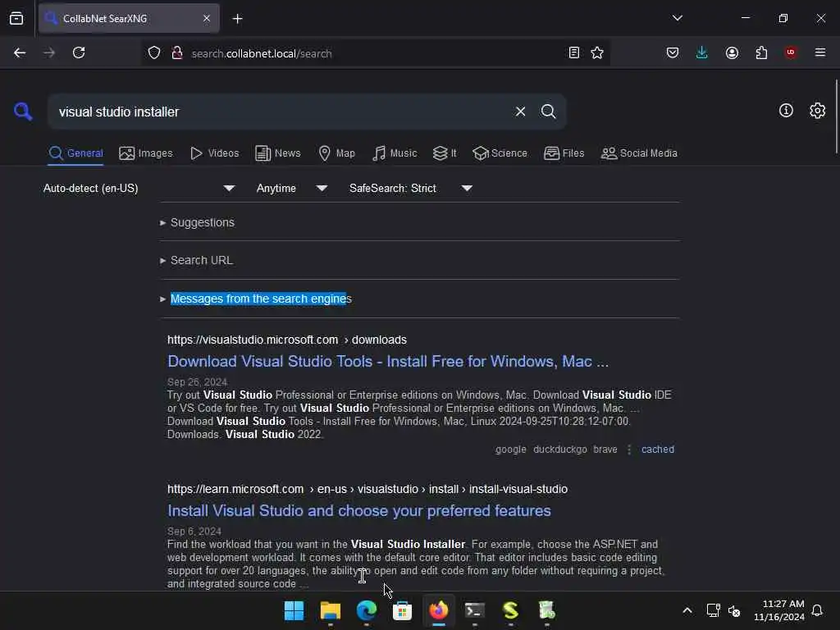Open SearXNG preferences gear
This screenshot has height=630, width=840.
[817, 111]
